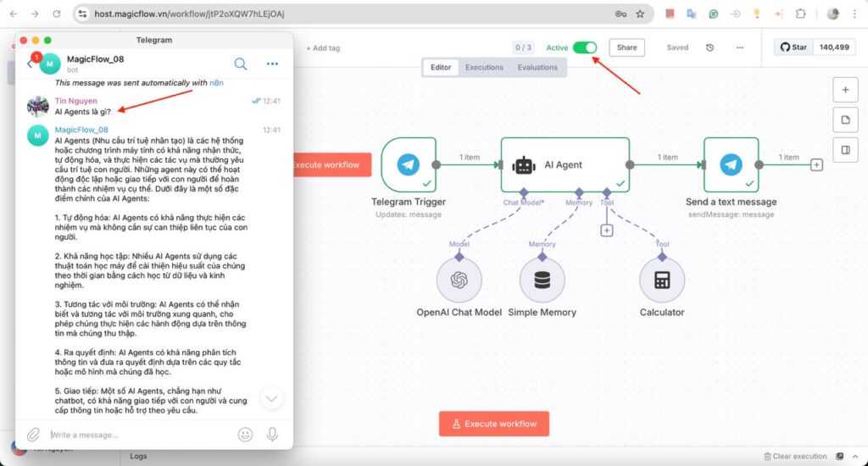Switch to the Executions tab

[484, 67]
